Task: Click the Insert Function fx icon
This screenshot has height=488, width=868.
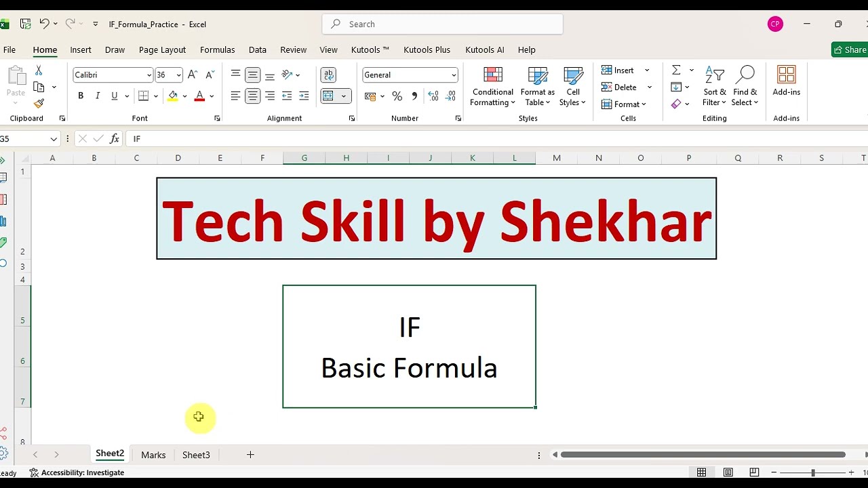Action: point(115,138)
